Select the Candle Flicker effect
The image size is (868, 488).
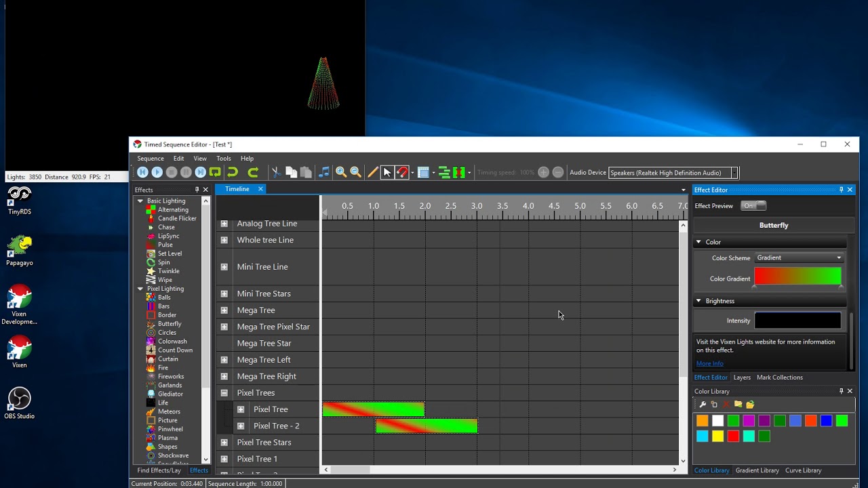click(177, 218)
